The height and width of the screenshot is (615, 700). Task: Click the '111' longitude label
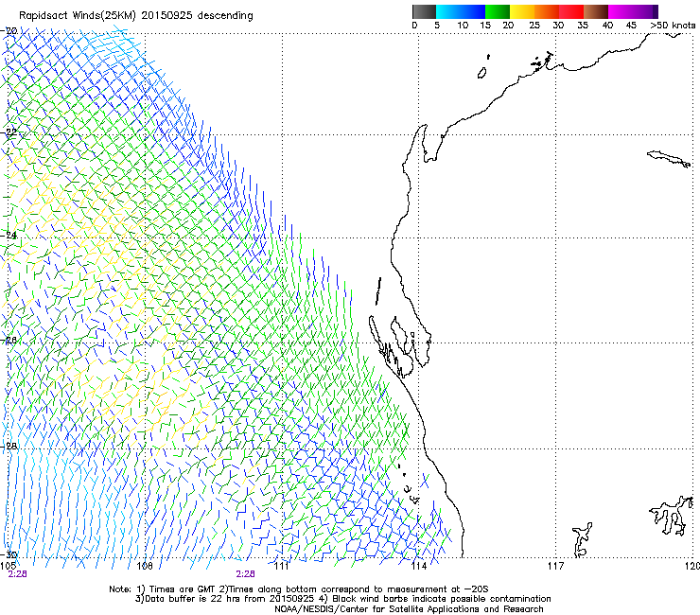click(281, 566)
